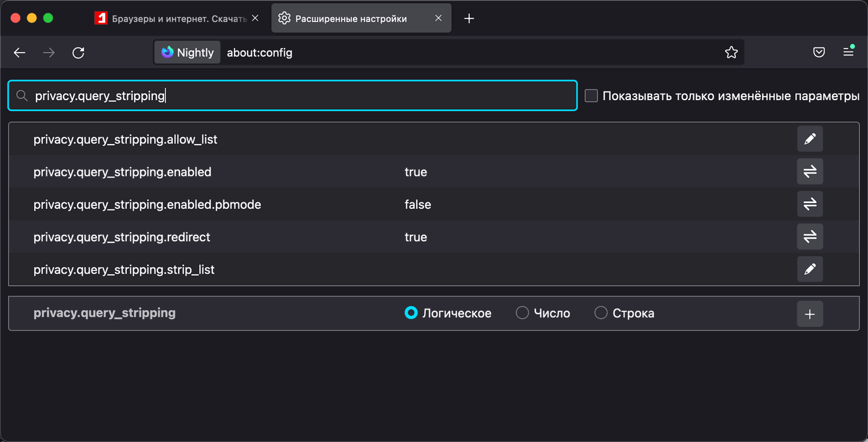Add new preference with plus button
Viewport: 868px width, 442px height.
point(810,314)
